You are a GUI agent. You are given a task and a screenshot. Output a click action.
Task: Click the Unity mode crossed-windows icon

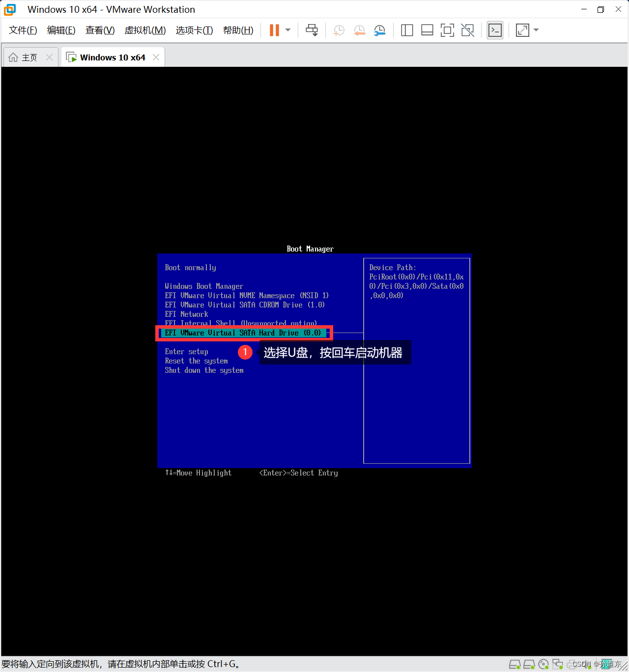click(467, 30)
